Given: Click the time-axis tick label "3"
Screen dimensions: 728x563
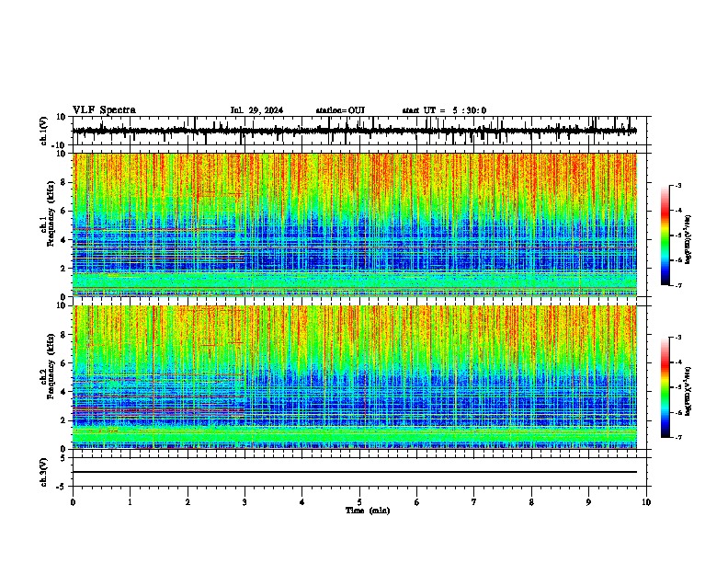Looking at the screenshot, I should pos(245,502).
